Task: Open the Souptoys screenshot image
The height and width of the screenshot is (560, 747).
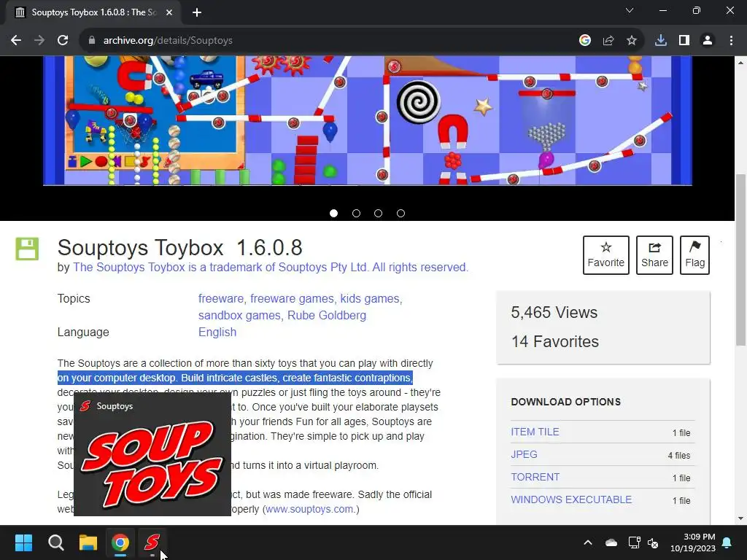Action: 368,120
